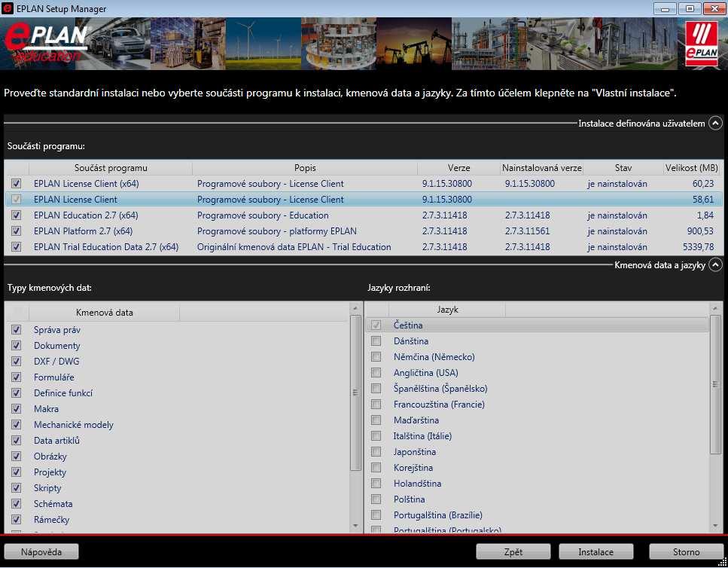The image size is (728, 568).
Task: Enable Holandština language
Action: (376, 483)
